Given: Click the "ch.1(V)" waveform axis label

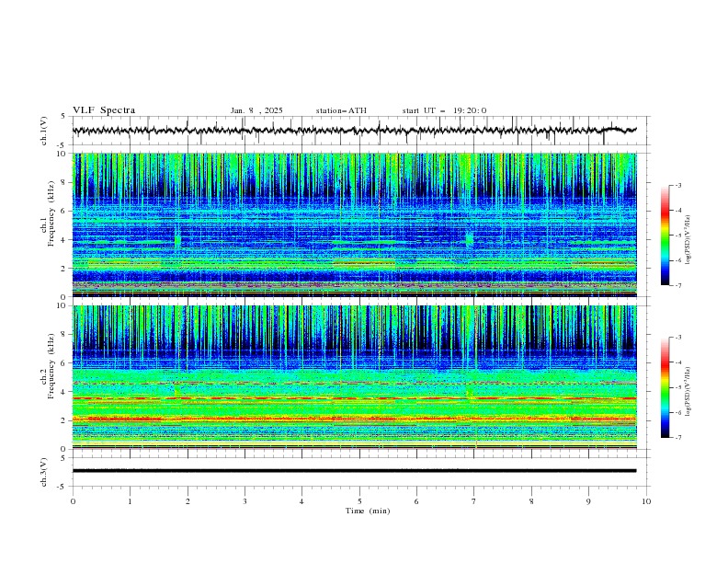Looking at the screenshot, I should [44, 131].
